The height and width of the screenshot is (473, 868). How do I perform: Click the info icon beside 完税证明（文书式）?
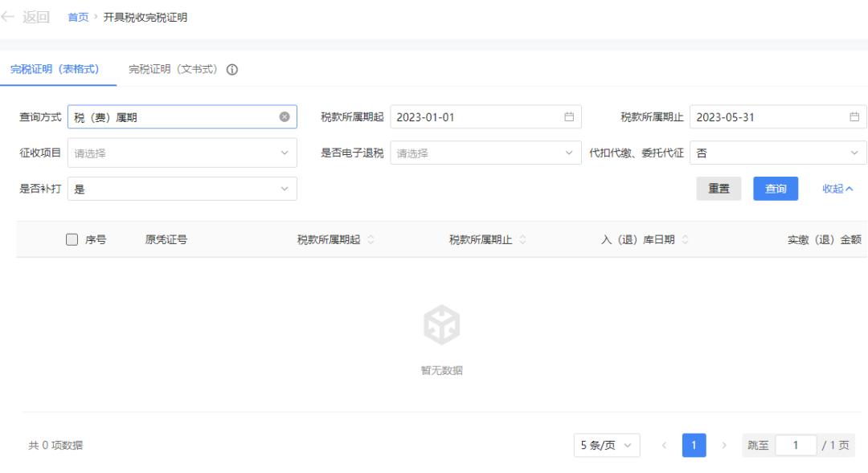click(232, 70)
